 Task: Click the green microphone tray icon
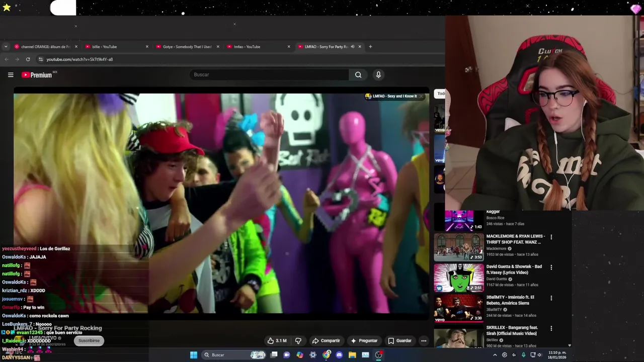tap(523, 355)
